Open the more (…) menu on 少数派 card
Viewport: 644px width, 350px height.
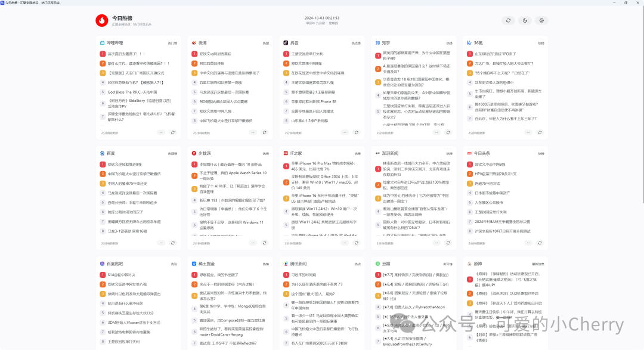(x=253, y=243)
